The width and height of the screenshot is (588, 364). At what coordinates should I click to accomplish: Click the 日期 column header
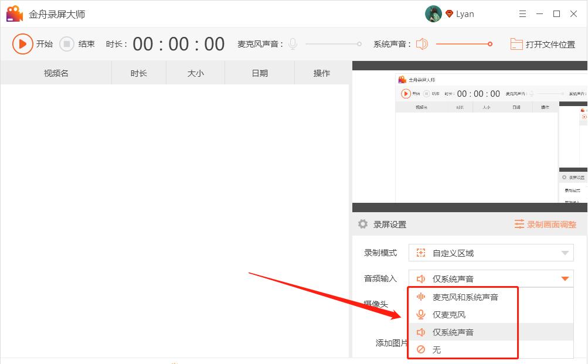(x=259, y=73)
